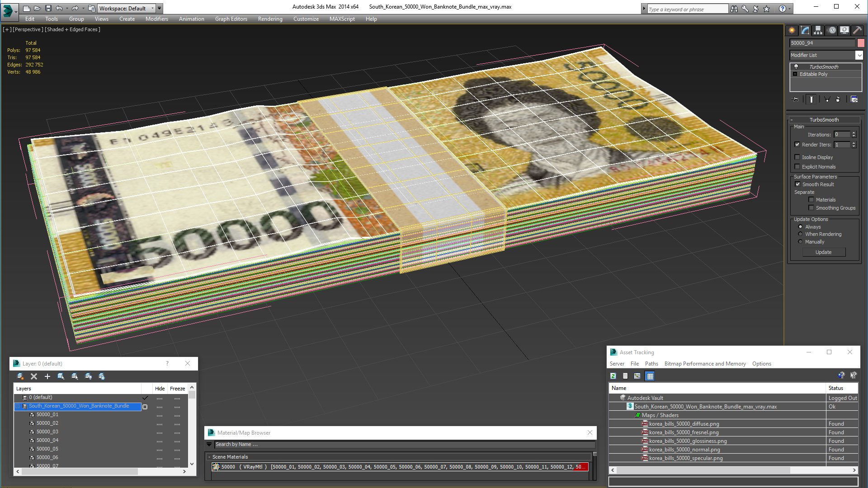Open Bitmap Performance and Memory menu
The image size is (868, 488).
(705, 364)
